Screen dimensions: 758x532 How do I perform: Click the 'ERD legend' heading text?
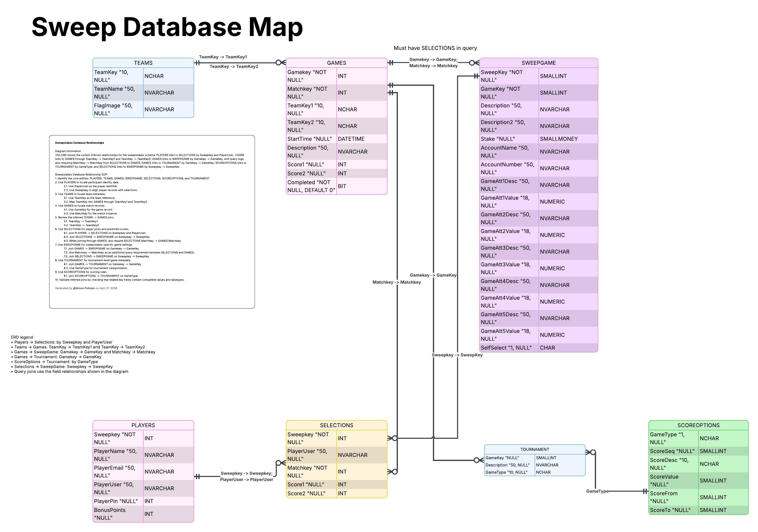click(x=22, y=337)
